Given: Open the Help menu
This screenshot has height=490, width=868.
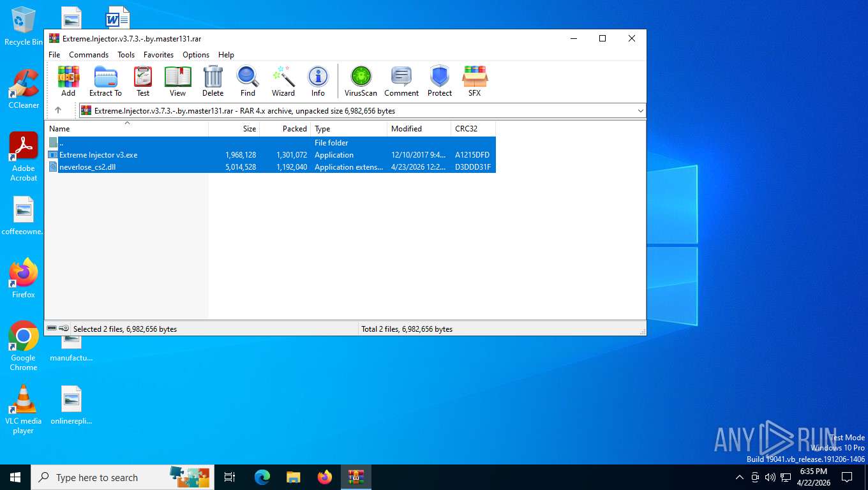Looking at the screenshot, I should tap(226, 55).
